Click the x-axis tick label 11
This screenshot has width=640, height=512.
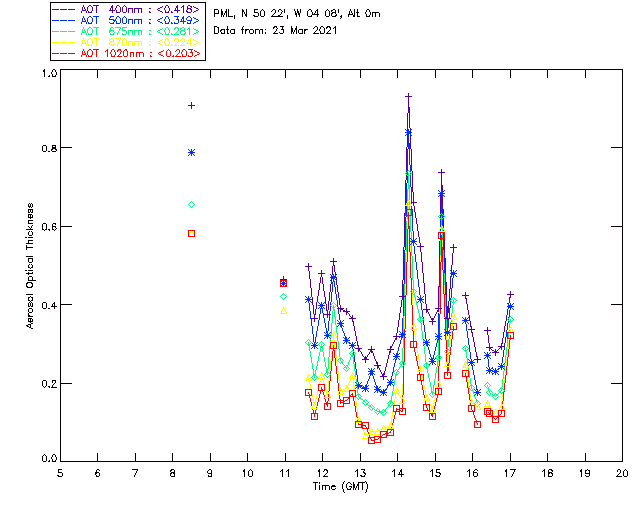(x=285, y=473)
